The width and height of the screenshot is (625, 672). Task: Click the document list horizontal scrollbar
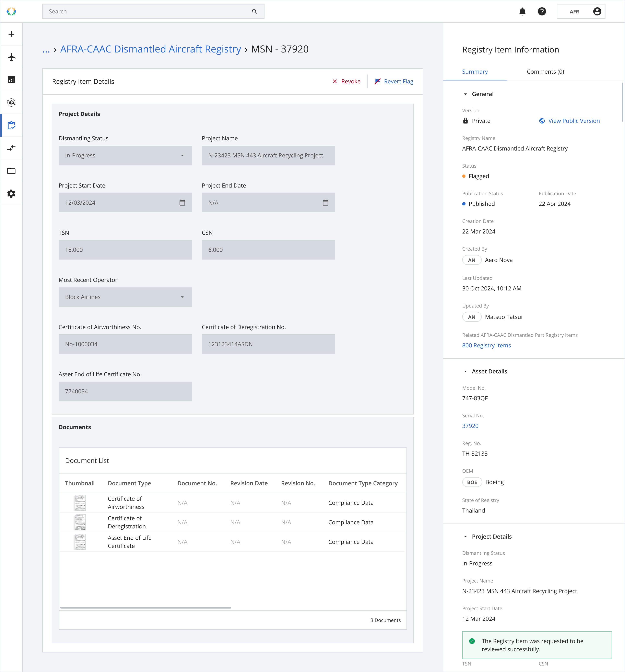click(x=145, y=608)
